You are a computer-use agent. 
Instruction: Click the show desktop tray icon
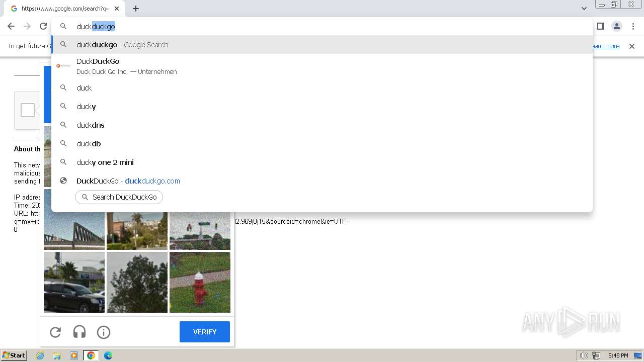coord(638,355)
